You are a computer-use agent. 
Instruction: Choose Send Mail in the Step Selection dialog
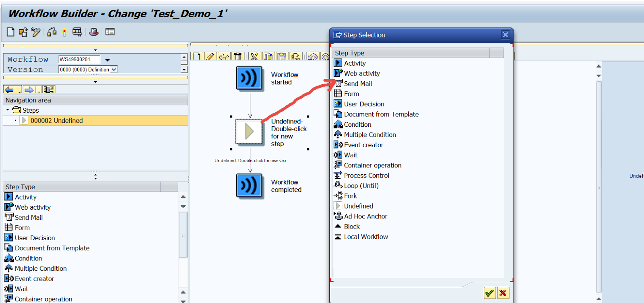(358, 84)
